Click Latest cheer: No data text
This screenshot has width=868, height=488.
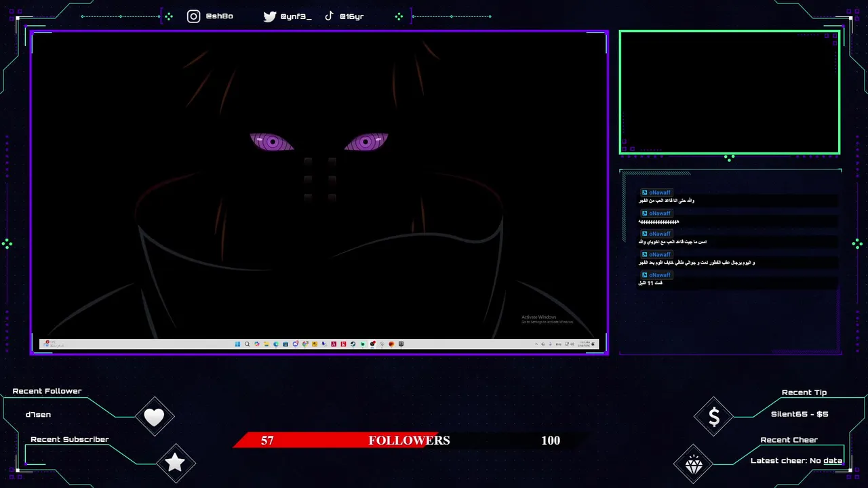tap(796, 461)
